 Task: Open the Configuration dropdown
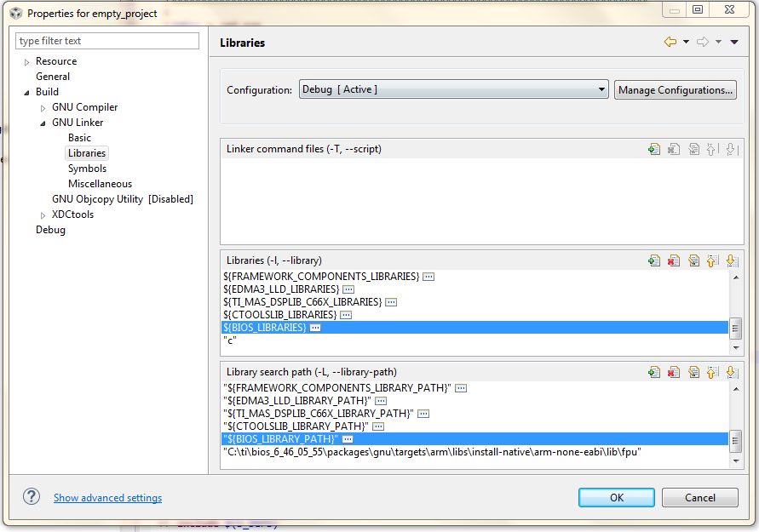click(x=453, y=89)
